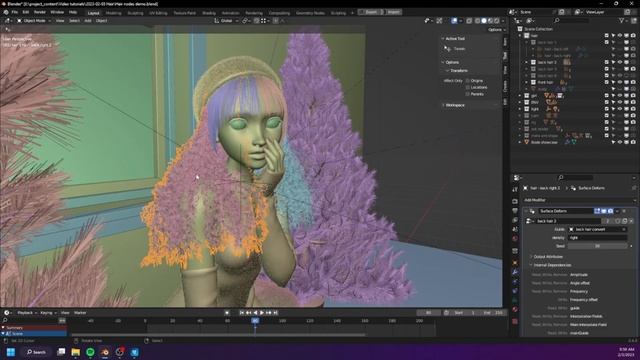Switch to the Shading workspace tab
640x360 pixels.
209,13
